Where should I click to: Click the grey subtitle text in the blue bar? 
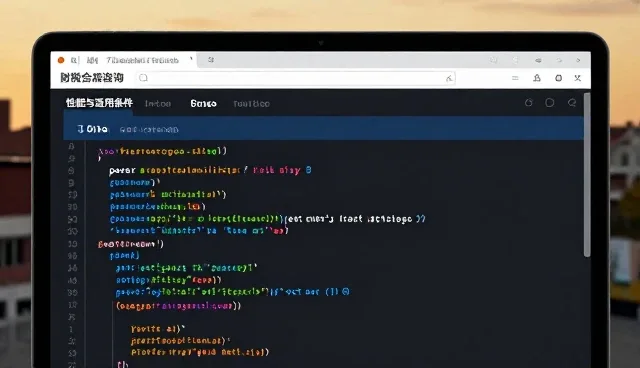(x=149, y=130)
